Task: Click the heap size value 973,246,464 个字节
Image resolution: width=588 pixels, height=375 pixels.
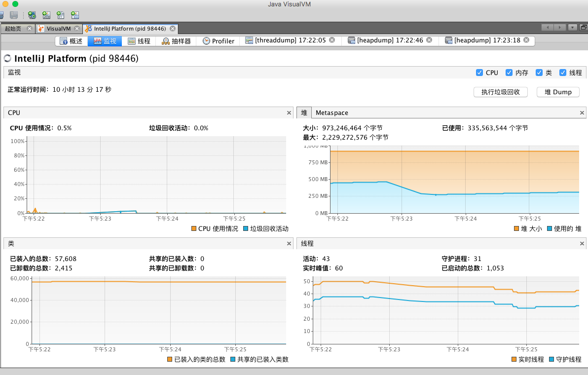Action: [x=352, y=128]
